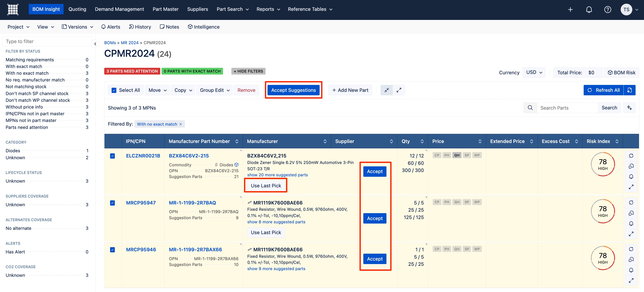Click the expand rows icon
Viewport: 644px width, 292px height.
pyautogui.click(x=399, y=90)
